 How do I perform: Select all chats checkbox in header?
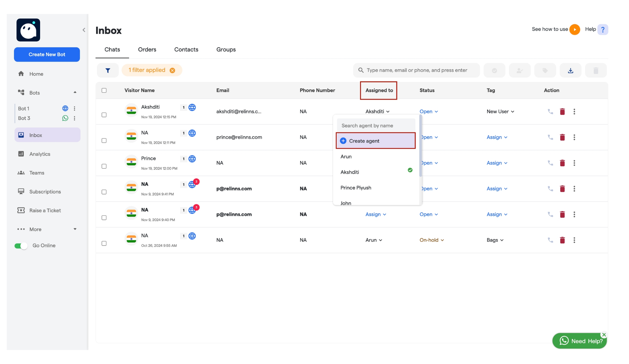tap(104, 90)
